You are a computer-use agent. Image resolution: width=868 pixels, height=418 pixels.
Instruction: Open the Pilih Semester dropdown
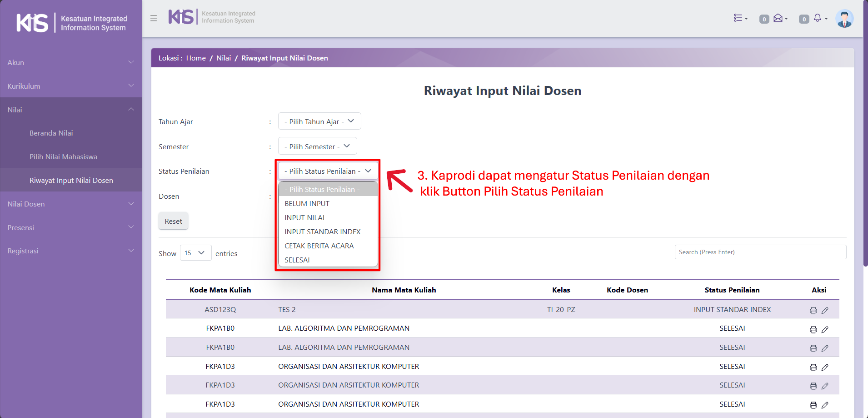pos(317,146)
